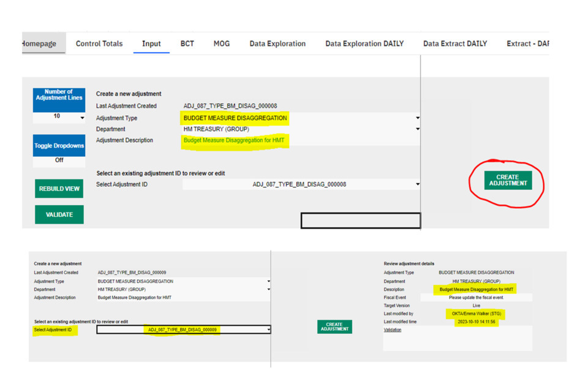
Task: Click the Toggle Dropdowns button
Action: [59, 146]
